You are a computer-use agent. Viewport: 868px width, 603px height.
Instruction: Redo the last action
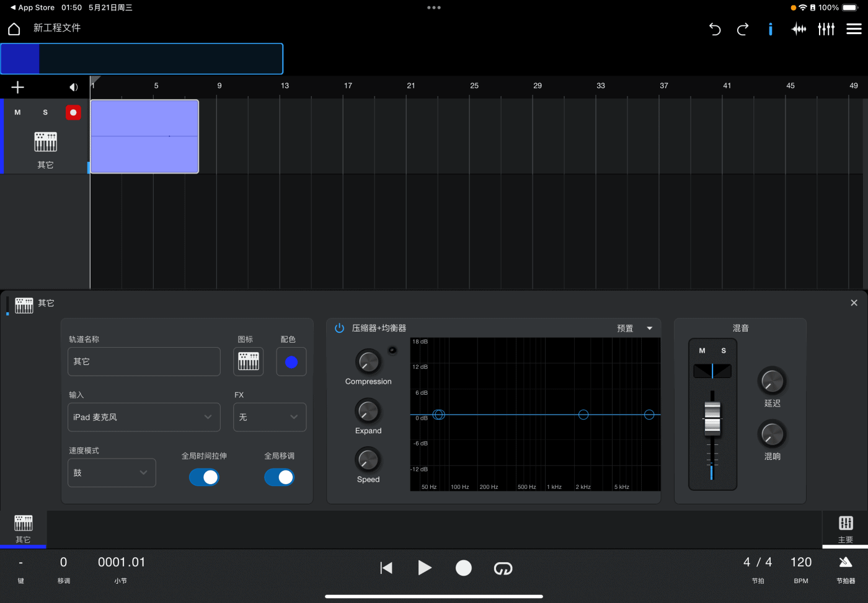tap(743, 29)
